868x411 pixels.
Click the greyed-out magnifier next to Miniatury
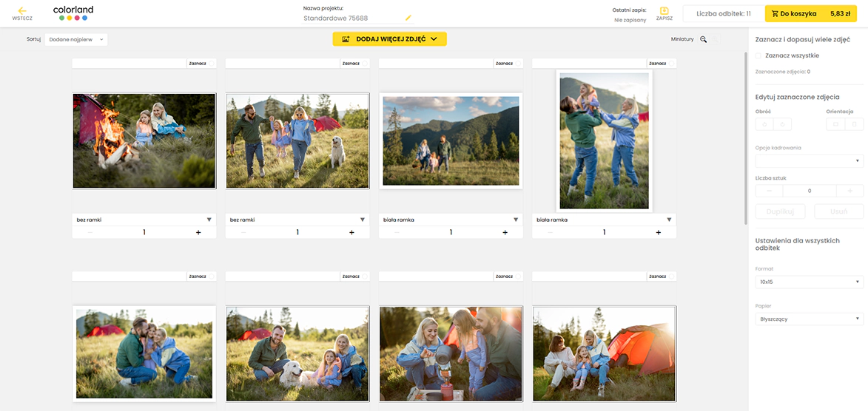click(716, 39)
